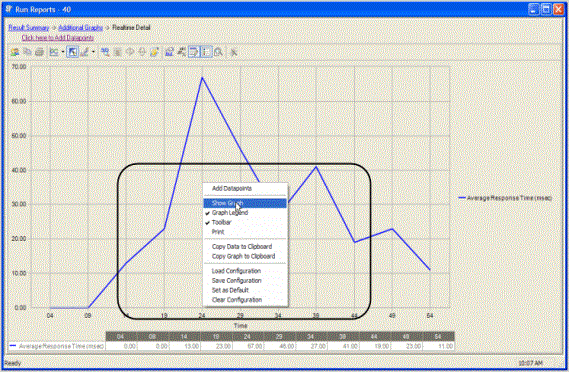
Task: Open the pen color tool dropdown arrow
Action: (93, 52)
